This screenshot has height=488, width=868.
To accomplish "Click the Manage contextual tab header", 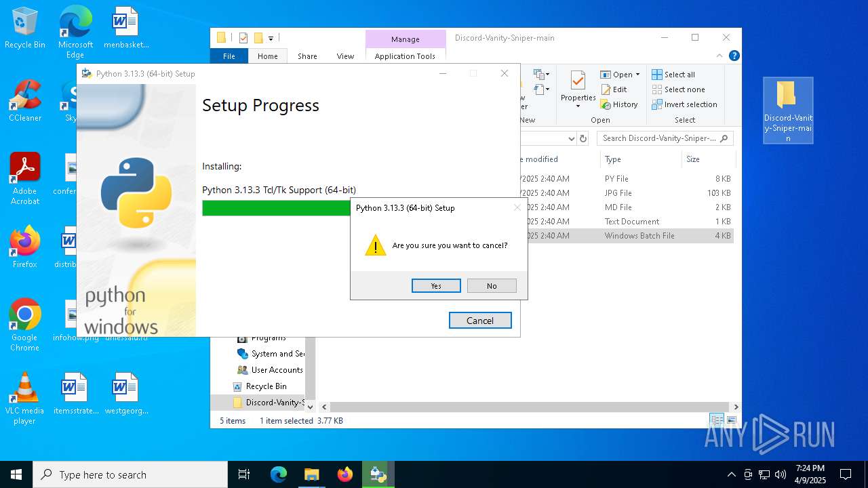I will coord(406,39).
